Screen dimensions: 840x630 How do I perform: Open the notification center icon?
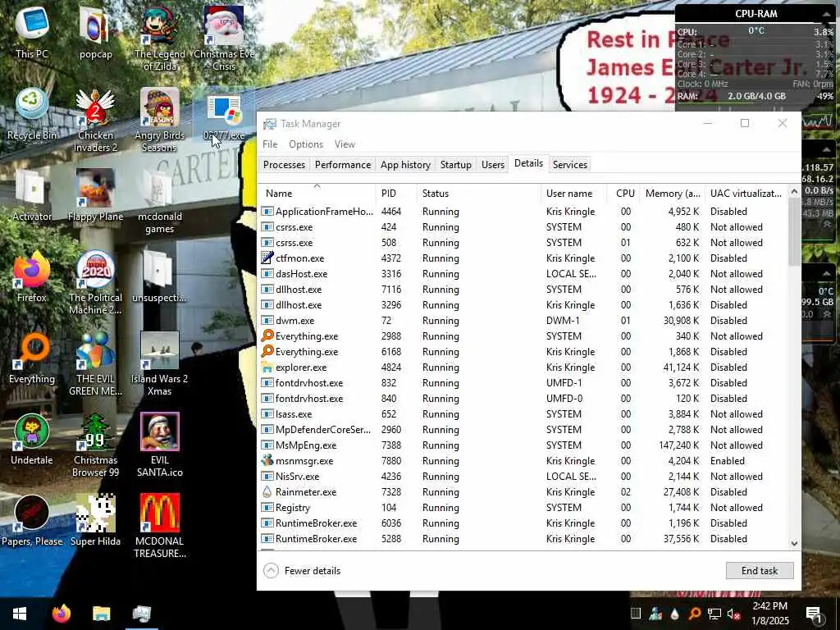815,614
